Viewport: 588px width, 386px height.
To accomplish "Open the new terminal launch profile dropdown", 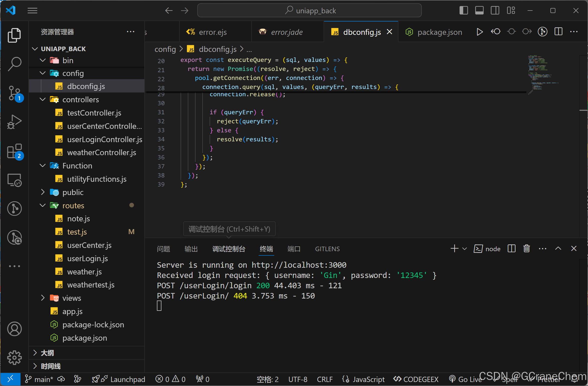I will (464, 249).
